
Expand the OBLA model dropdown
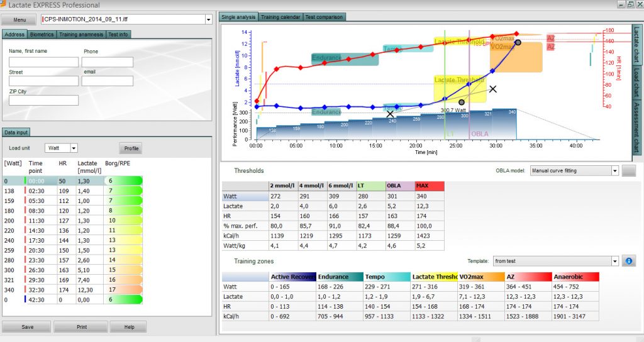coord(615,171)
